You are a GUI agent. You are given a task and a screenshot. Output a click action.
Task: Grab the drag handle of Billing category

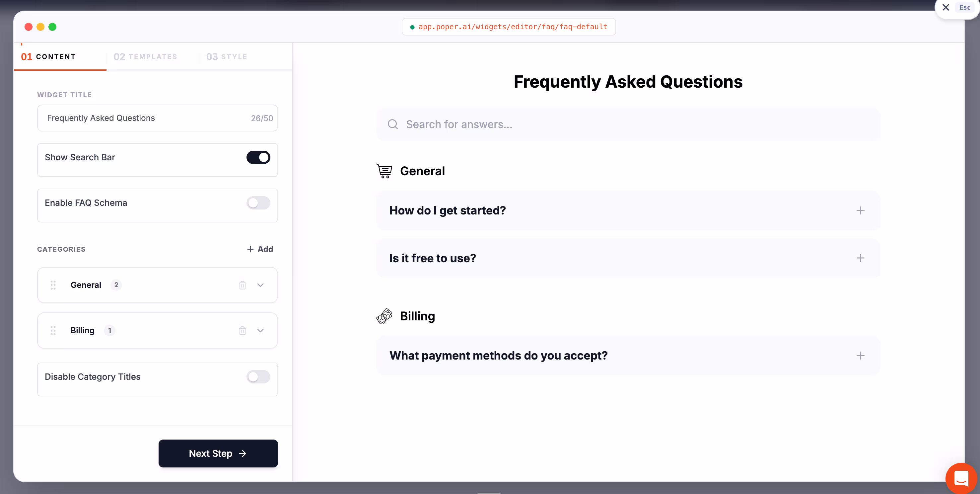(x=53, y=330)
